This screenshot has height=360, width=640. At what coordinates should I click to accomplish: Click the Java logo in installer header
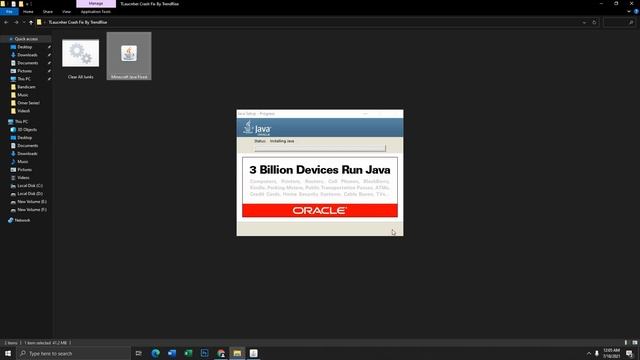click(257, 128)
